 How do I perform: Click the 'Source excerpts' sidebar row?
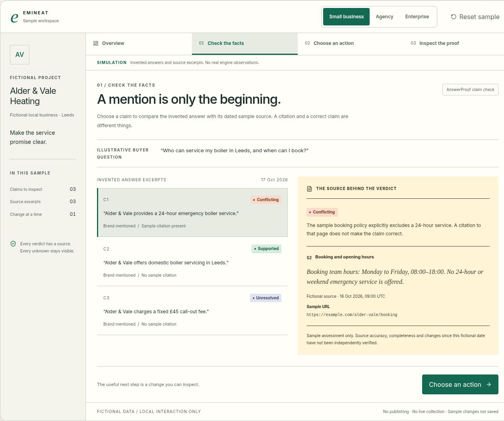point(43,202)
